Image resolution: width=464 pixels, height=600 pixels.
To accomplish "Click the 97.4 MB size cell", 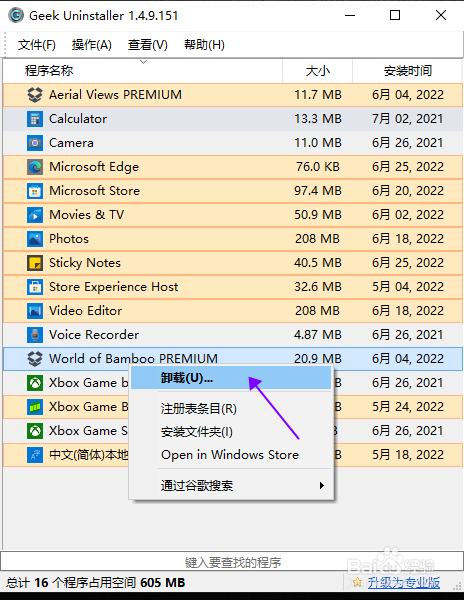I will pos(317,191).
